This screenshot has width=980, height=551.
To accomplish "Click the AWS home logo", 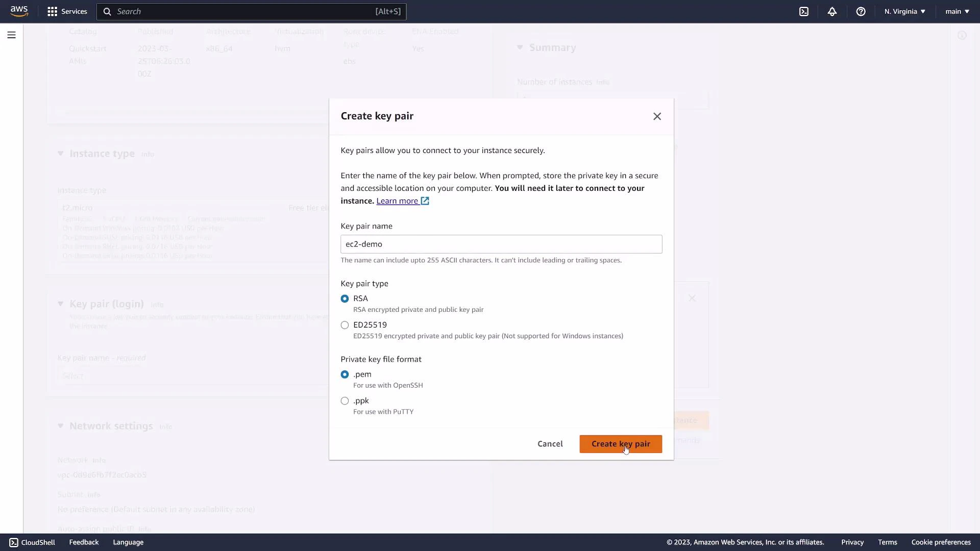I will point(19,11).
